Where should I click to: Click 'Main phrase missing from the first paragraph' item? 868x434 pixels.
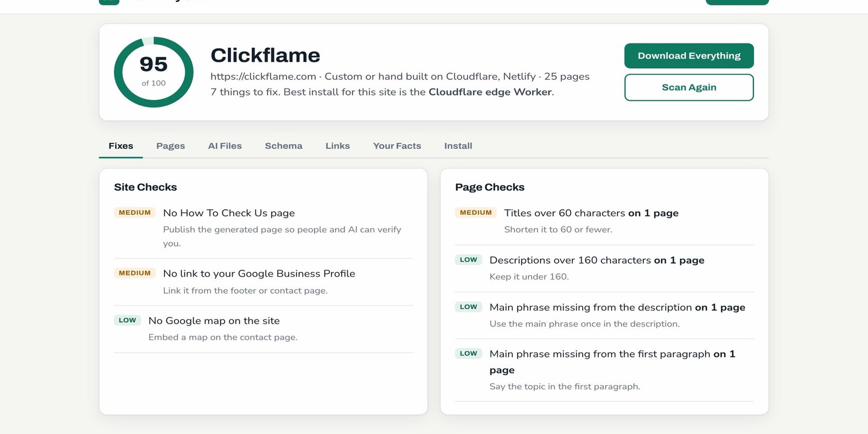(x=612, y=362)
